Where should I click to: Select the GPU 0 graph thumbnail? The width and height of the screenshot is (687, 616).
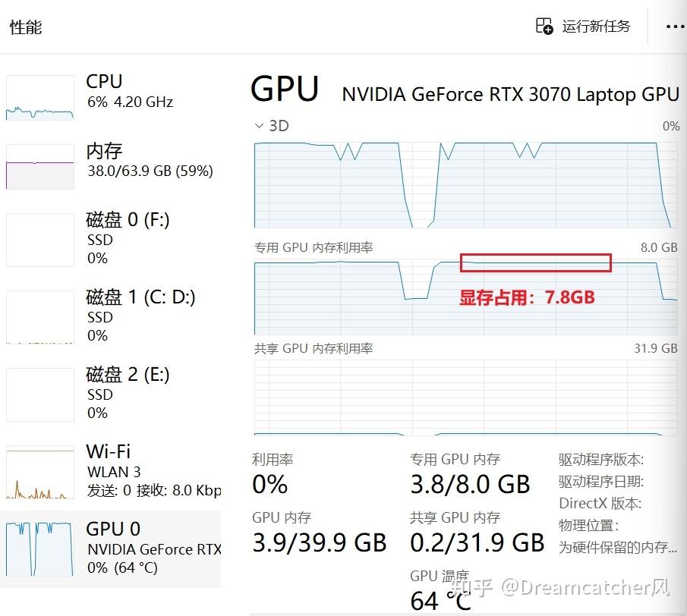point(40,548)
